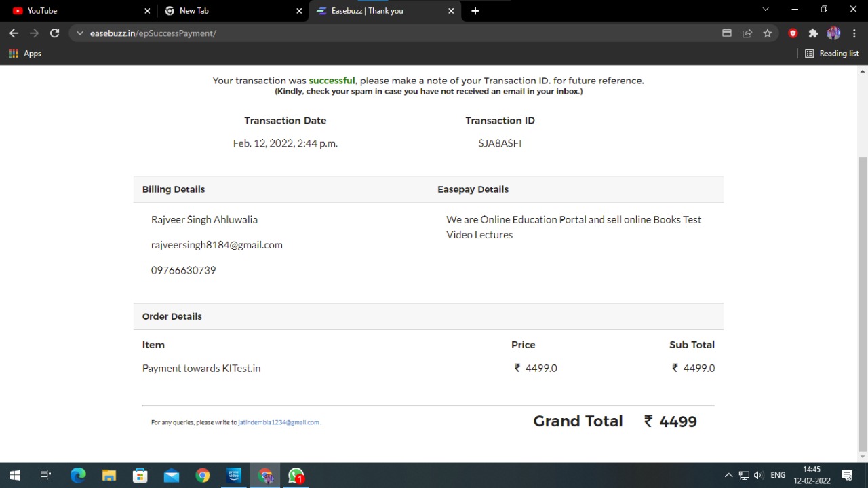Expand the tab search dropdown arrow
The width and height of the screenshot is (868, 488).
click(766, 10)
